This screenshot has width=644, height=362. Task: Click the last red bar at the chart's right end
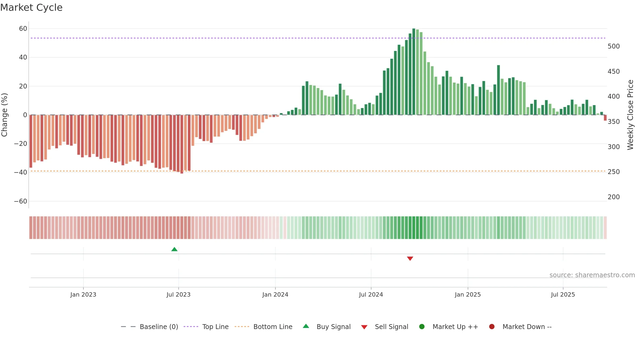(605, 118)
